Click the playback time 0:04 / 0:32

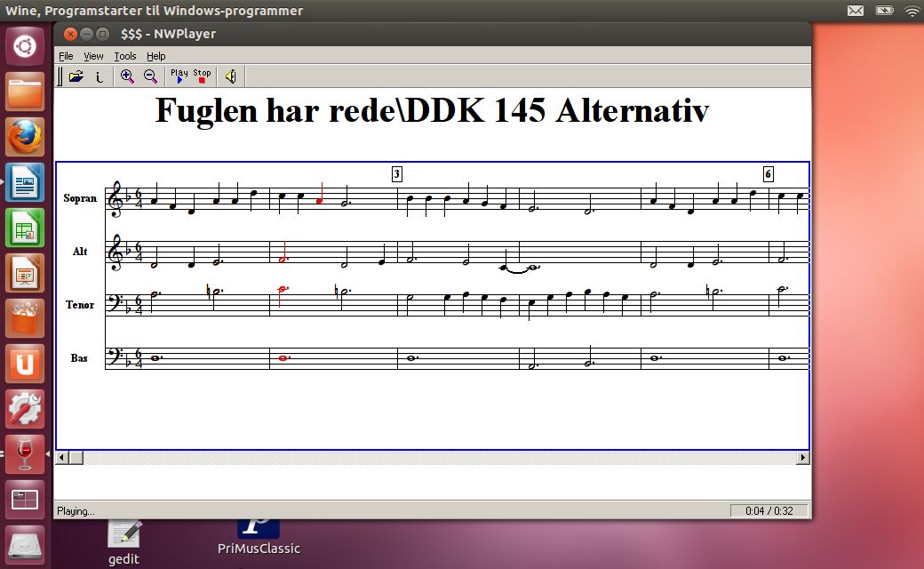(x=769, y=510)
